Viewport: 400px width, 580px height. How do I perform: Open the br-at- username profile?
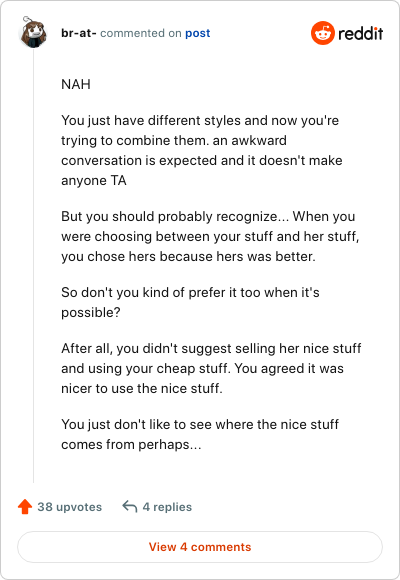pos(79,33)
